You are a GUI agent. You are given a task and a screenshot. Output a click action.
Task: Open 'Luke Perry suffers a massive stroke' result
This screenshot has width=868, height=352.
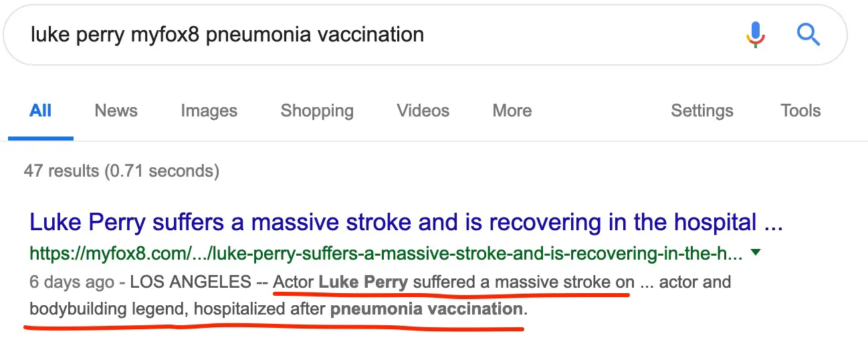coord(407,222)
